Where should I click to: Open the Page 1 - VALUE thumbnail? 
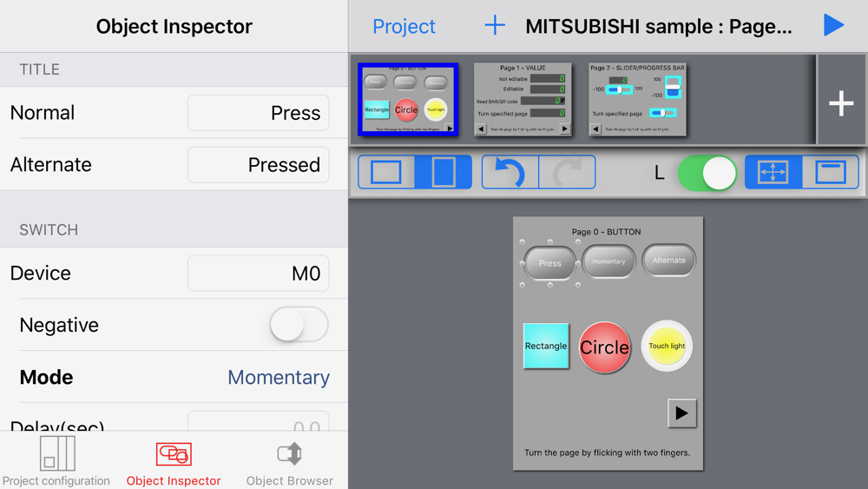coord(523,99)
